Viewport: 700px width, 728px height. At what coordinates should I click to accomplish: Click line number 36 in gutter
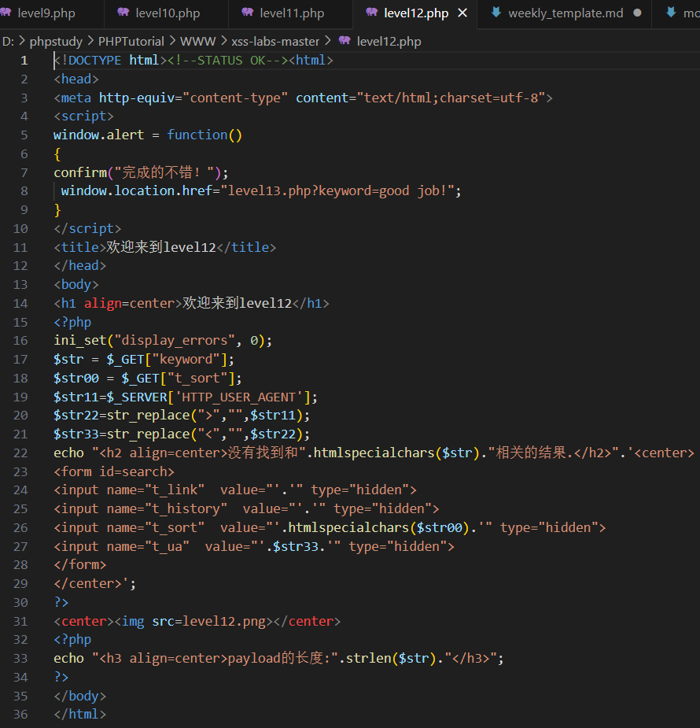coord(20,714)
